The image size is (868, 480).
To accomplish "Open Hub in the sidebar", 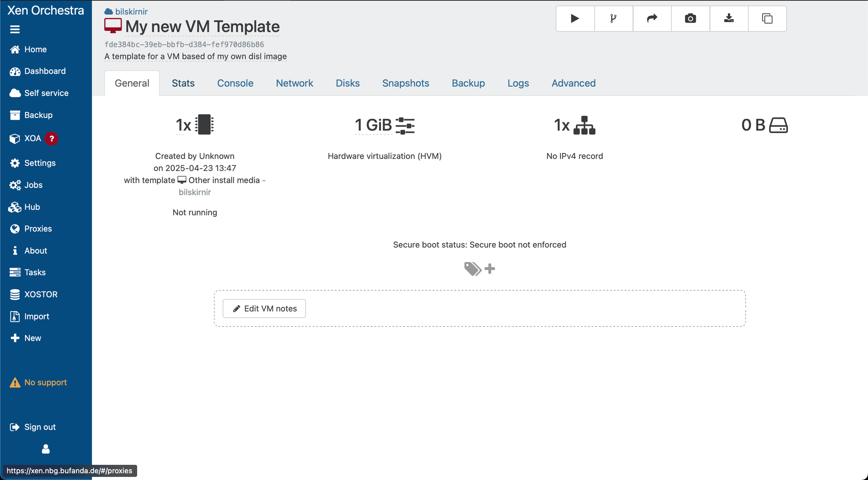I will pyautogui.click(x=46, y=207).
